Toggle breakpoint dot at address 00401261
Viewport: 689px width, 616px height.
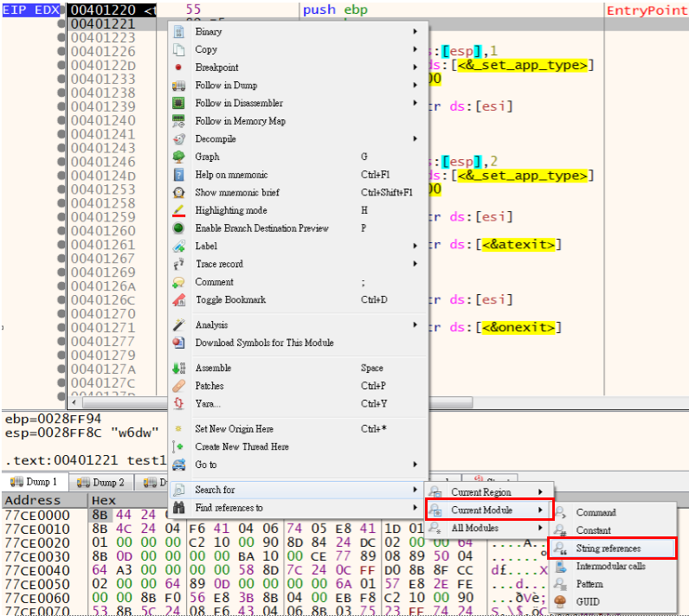coord(62,245)
